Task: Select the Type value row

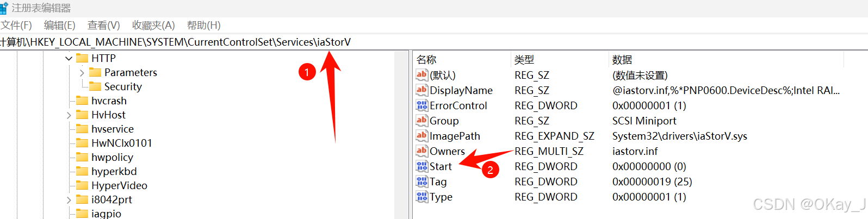Action: click(x=628, y=197)
